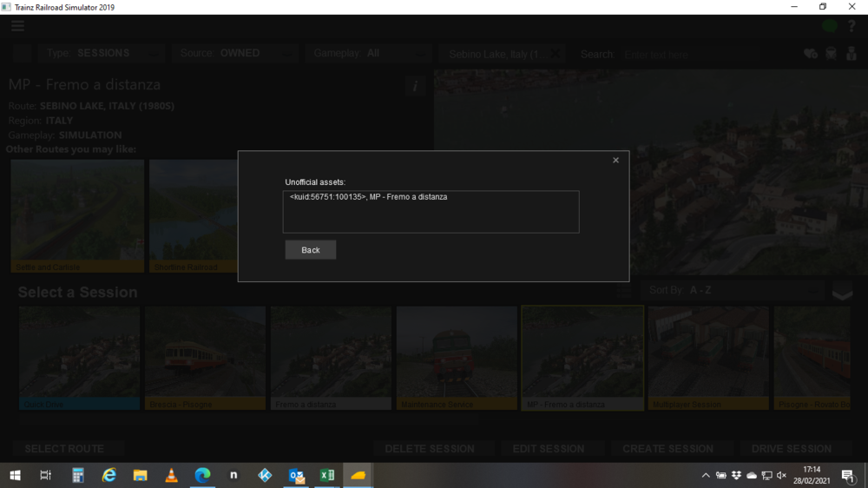This screenshot has height=488, width=868.
Task: Open Calculator from the taskbar
Action: coord(77,475)
